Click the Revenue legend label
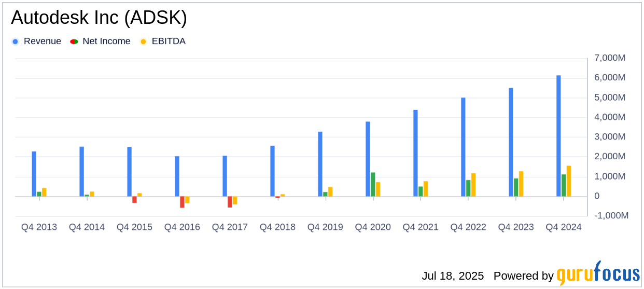The width and height of the screenshot is (644, 289). 43,42
